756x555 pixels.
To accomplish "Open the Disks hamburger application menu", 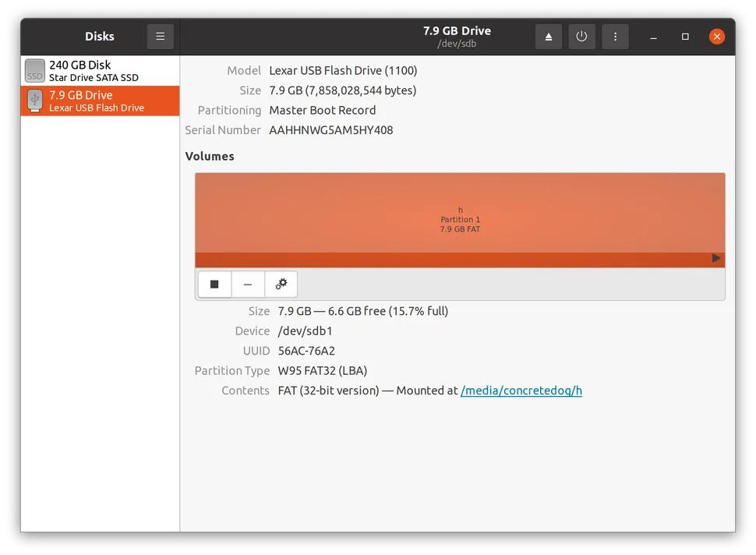I will point(160,36).
